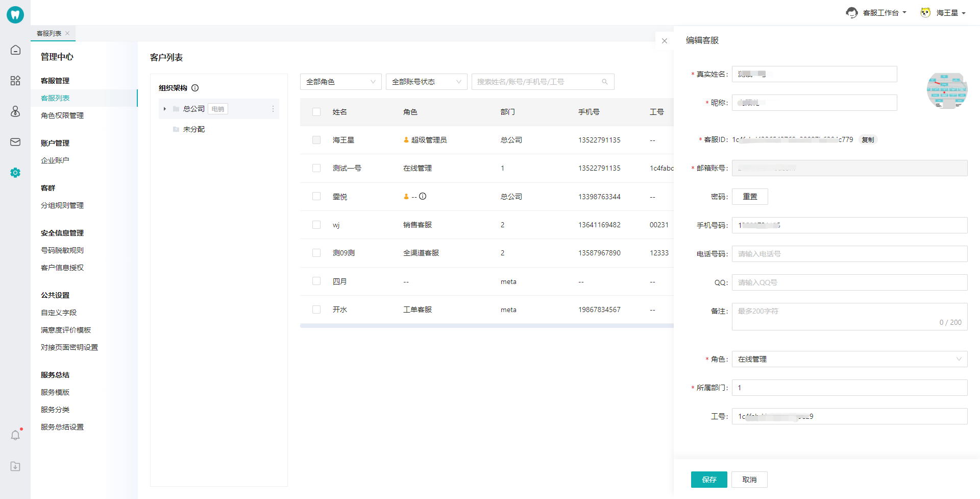Click the info icon in 雯悦's role cell
The image size is (980, 499).
point(423,196)
